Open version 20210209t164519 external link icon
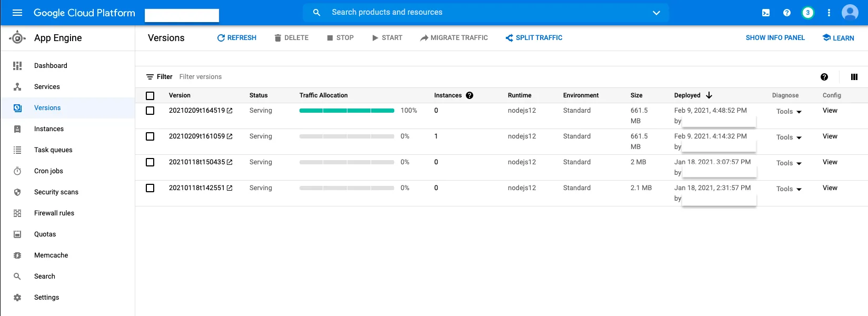The width and height of the screenshot is (868, 316). (230, 111)
